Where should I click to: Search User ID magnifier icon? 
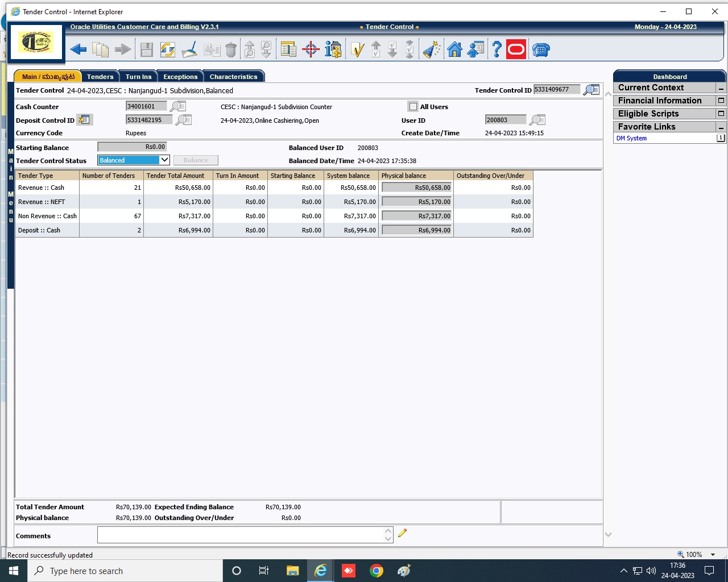tap(537, 120)
